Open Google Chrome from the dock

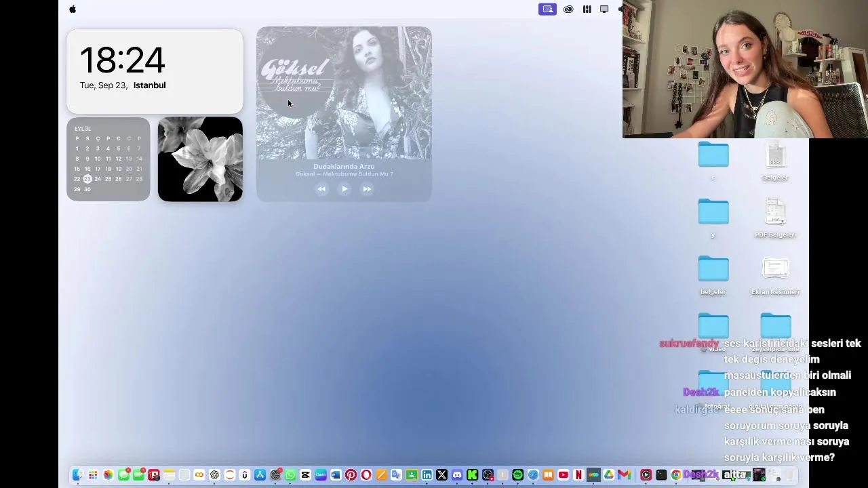tap(676, 475)
